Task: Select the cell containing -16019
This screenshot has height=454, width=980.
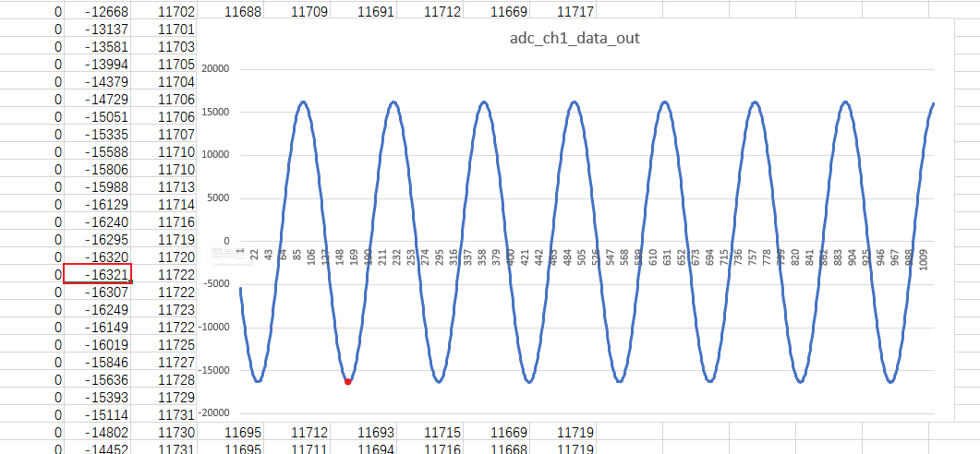Action: [98, 345]
